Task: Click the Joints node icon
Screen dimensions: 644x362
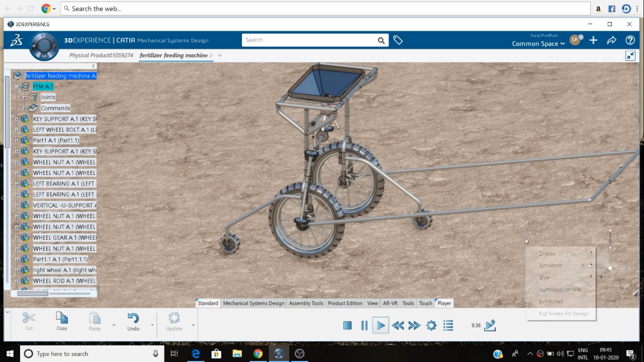Action: (x=33, y=97)
